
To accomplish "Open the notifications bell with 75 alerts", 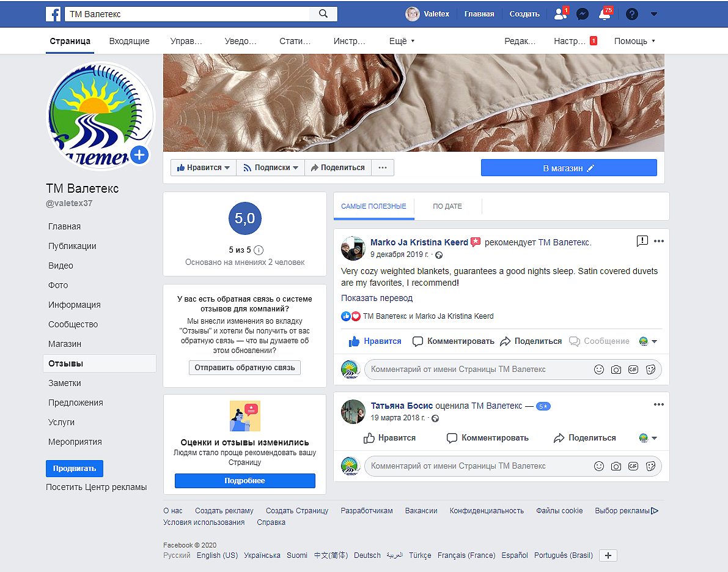I will click(x=605, y=13).
